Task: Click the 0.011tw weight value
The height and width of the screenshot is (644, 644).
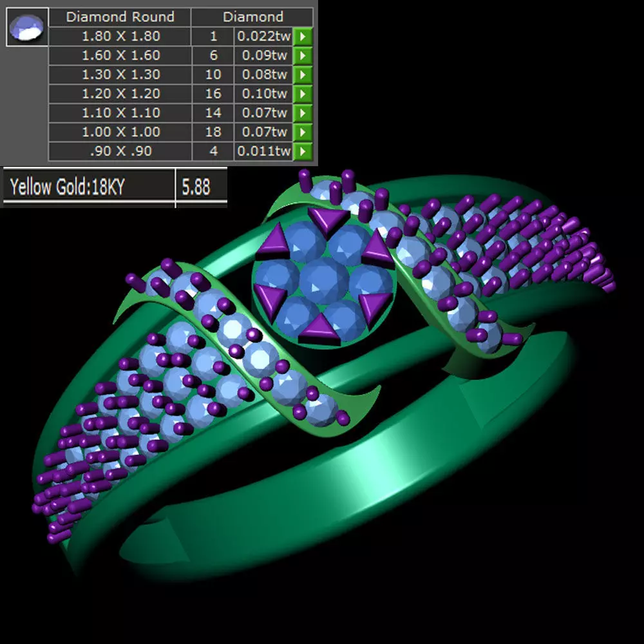Action: pyautogui.click(x=263, y=151)
